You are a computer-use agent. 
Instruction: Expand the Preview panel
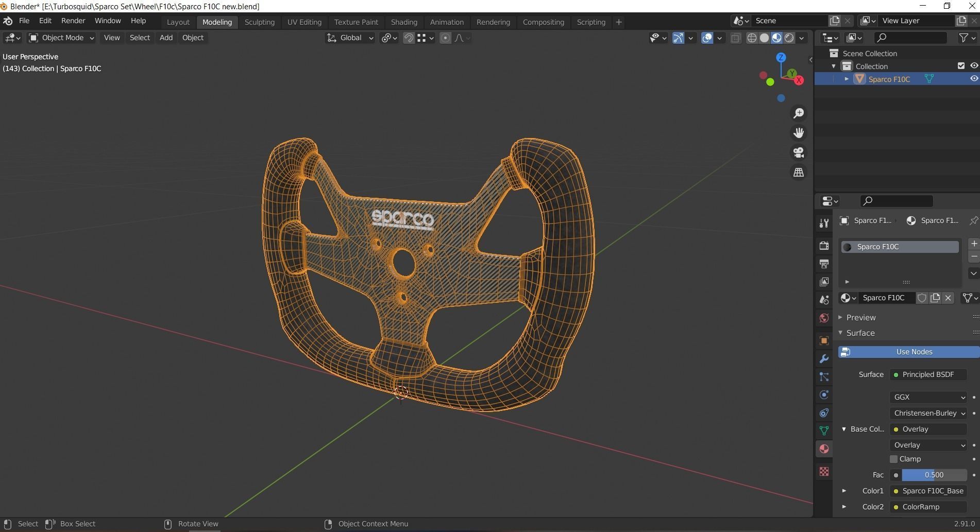[x=840, y=317]
